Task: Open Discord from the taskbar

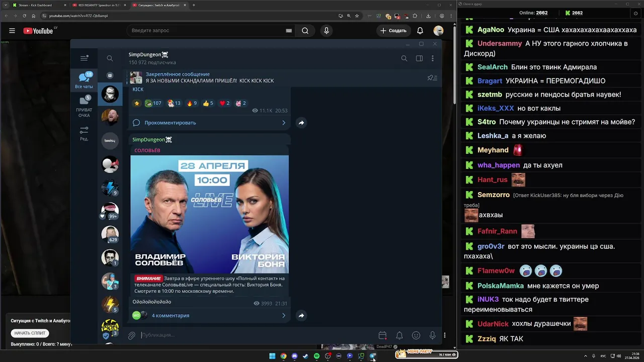Action: coord(294,356)
